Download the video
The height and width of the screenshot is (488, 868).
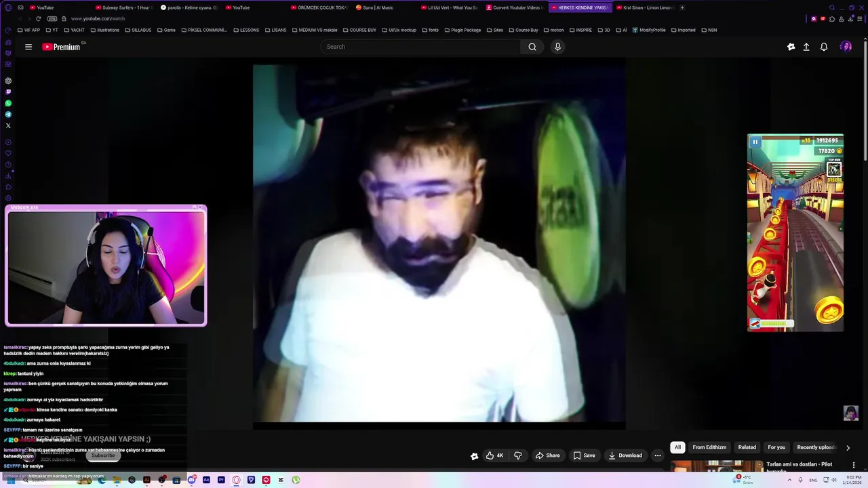pos(625,455)
